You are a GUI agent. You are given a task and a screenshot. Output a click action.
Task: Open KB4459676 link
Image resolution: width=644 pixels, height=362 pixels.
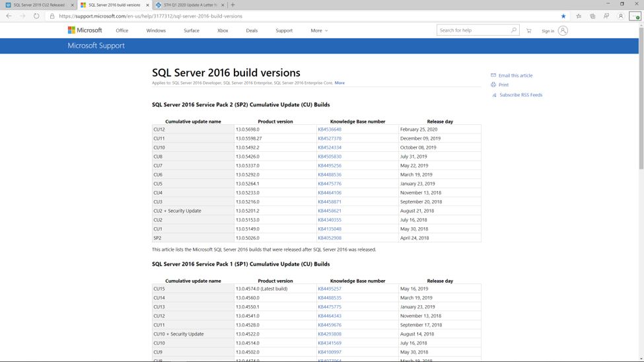click(x=330, y=325)
